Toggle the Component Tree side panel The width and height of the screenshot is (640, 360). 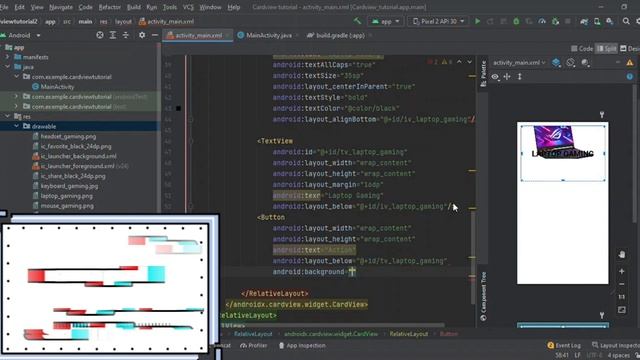coord(483,296)
